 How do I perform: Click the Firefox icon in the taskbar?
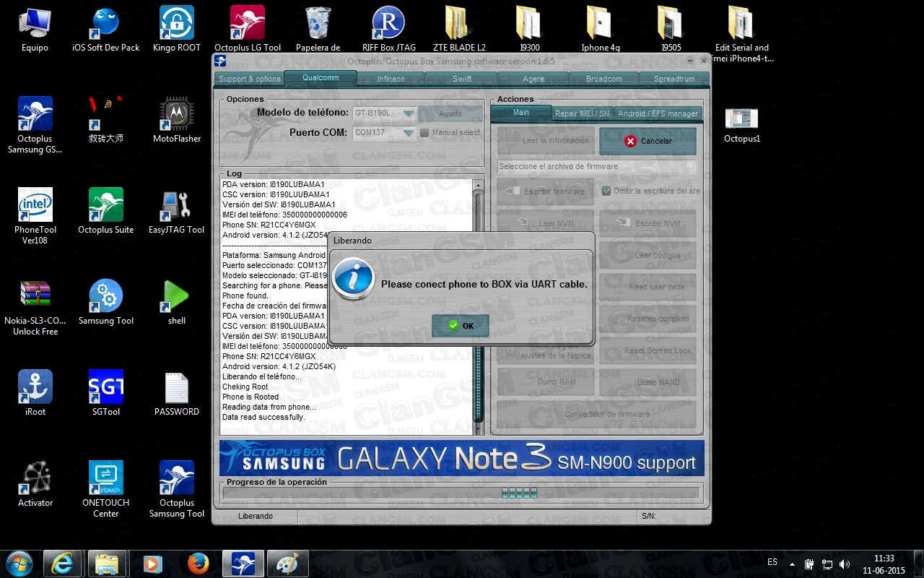pos(197,563)
